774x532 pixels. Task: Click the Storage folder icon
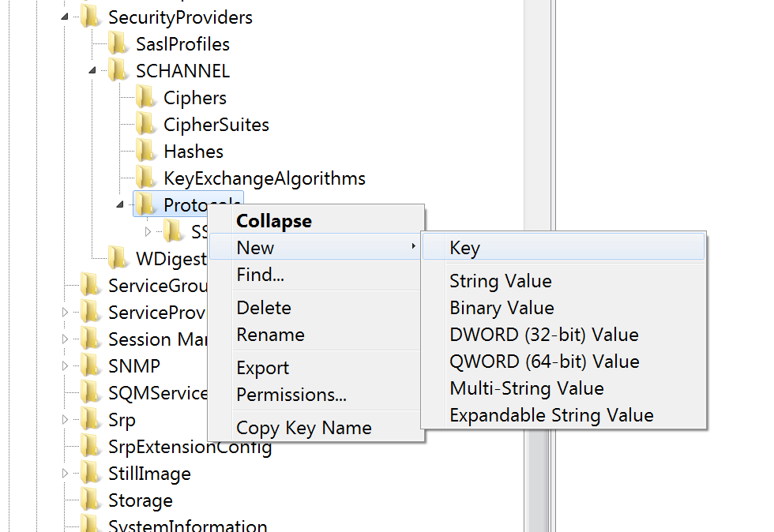(91, 500)
